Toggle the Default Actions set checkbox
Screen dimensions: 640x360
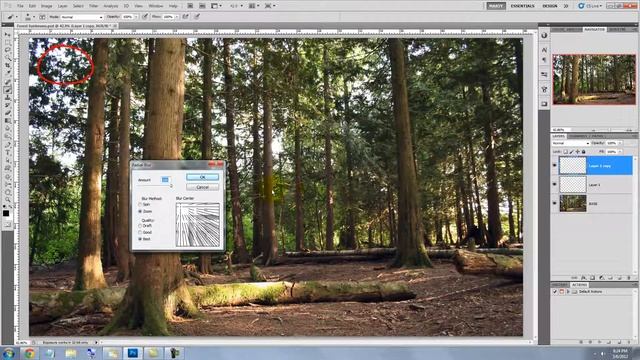(x=554, y=292)
